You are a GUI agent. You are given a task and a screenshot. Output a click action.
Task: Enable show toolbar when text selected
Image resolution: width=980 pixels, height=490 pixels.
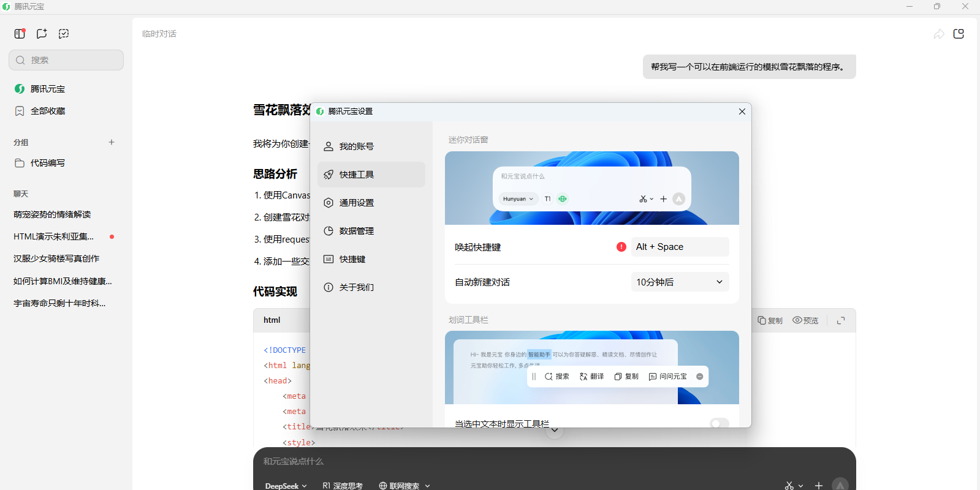click(719, 423)
